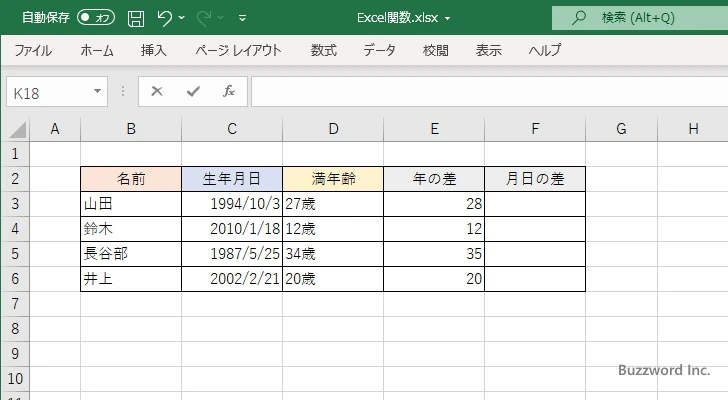Click the Save icon in the title bar
728x400 pixels.
(136, 18)
